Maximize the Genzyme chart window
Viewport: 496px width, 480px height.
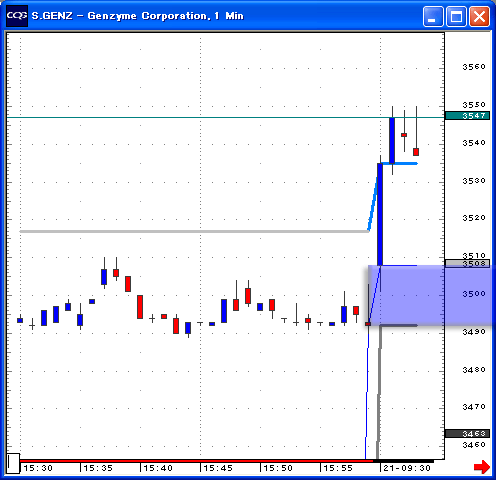click(x=456, y=16)
